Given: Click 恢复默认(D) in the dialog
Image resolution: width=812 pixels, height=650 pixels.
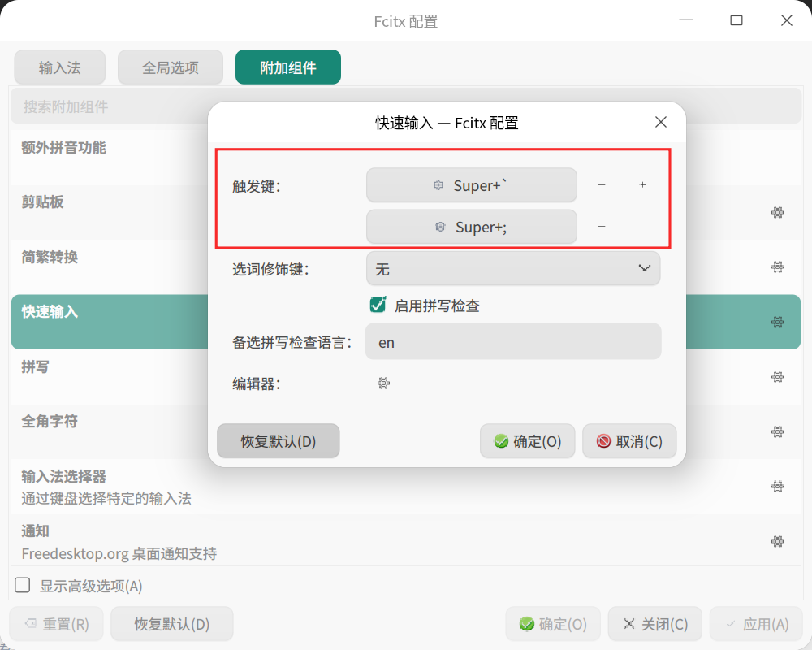Looking at the screenshot, I should [278, 441].
